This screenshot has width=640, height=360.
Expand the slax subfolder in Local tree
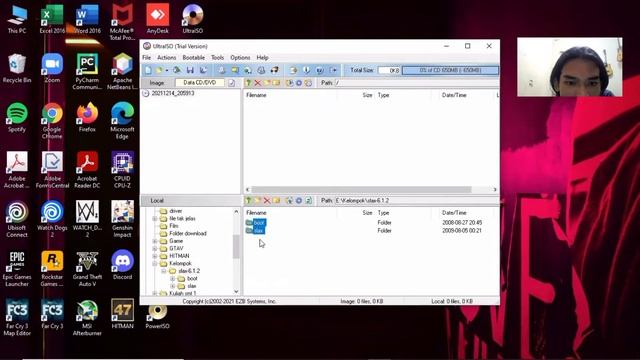coord(173,286)
